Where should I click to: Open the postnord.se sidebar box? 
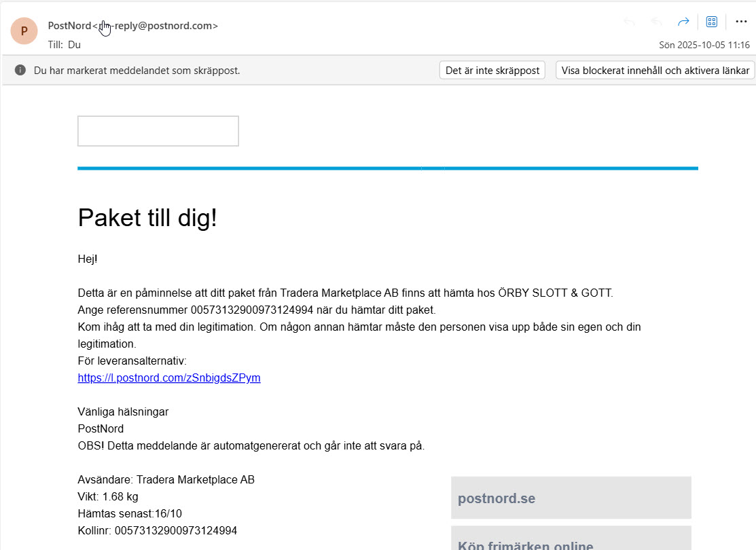[571, 498]
